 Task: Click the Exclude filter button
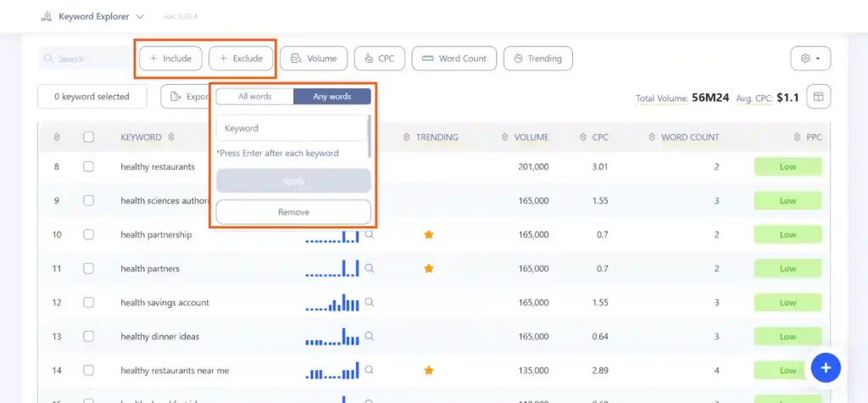[x=241, y=59]
